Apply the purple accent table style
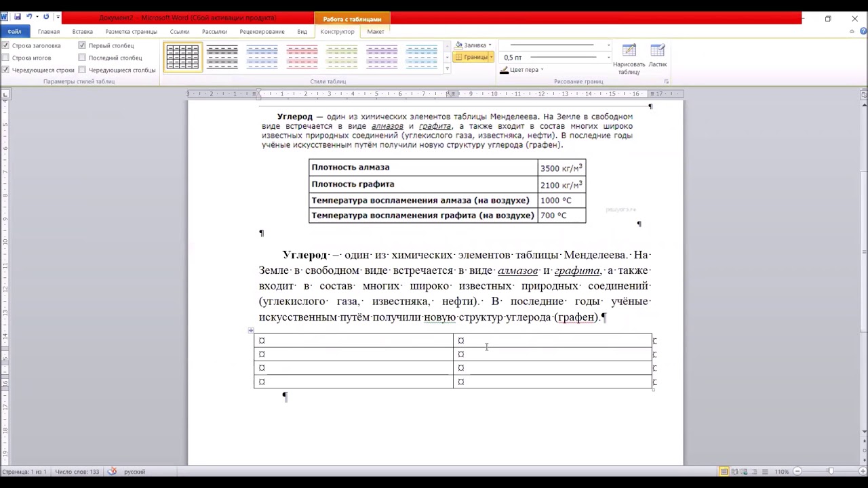The image size is (868, 488). (382, 57)
